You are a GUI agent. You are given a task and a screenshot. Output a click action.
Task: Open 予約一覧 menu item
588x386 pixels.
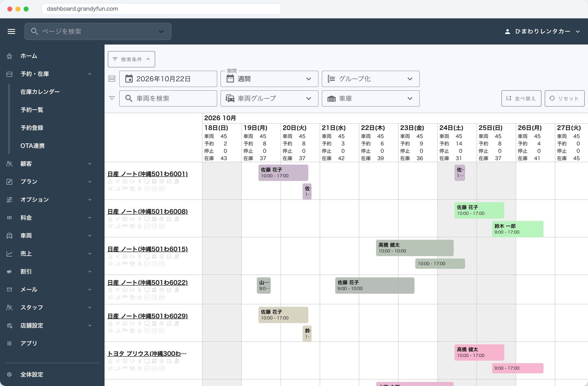pyautogui.click(x=32, y=110)
